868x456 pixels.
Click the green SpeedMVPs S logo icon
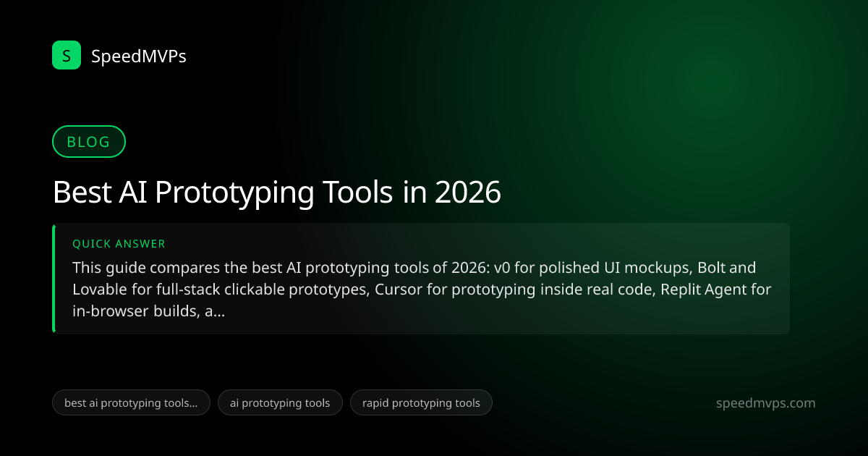click(x=67, y=55)
